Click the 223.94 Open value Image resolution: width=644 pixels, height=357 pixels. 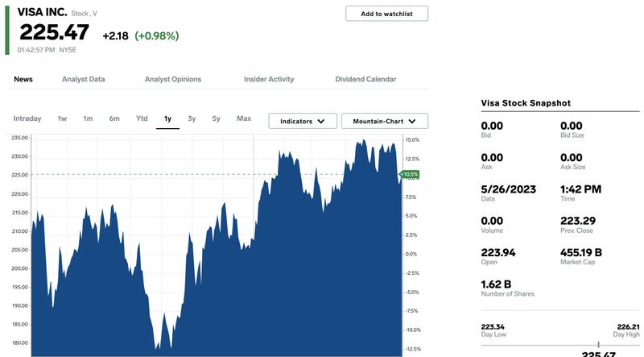[498, 252]
